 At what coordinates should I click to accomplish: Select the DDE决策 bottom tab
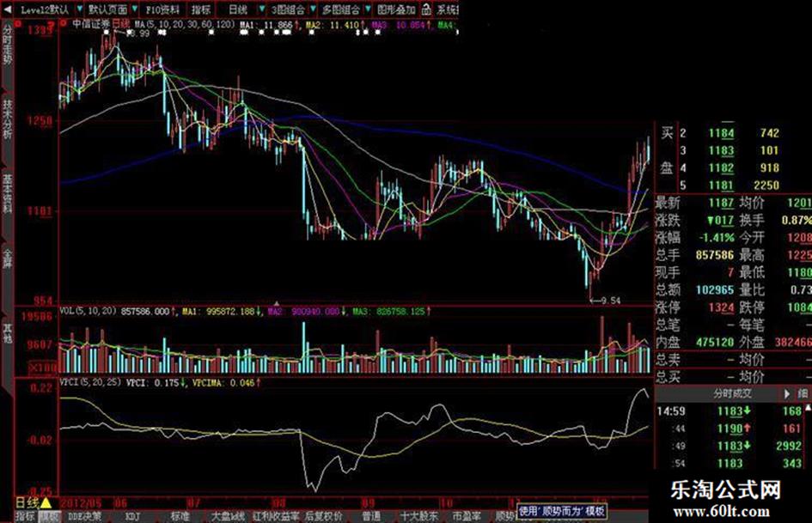click(x=85, y=516)
